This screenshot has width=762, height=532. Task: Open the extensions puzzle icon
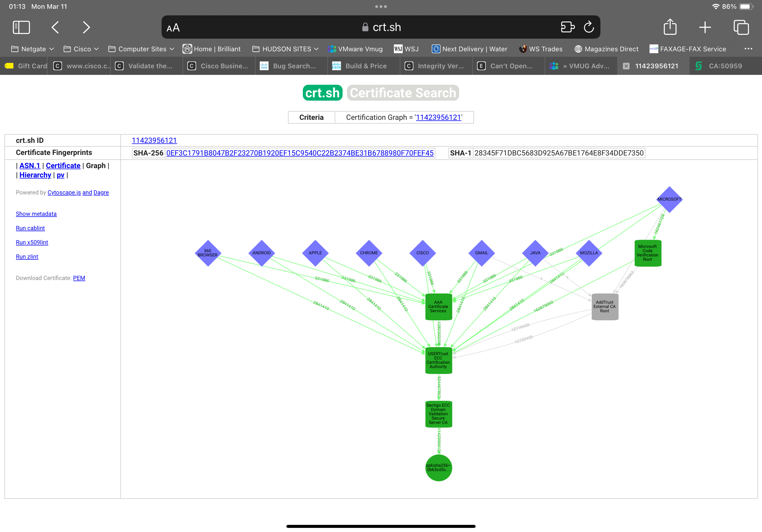[x=567, y=27]
